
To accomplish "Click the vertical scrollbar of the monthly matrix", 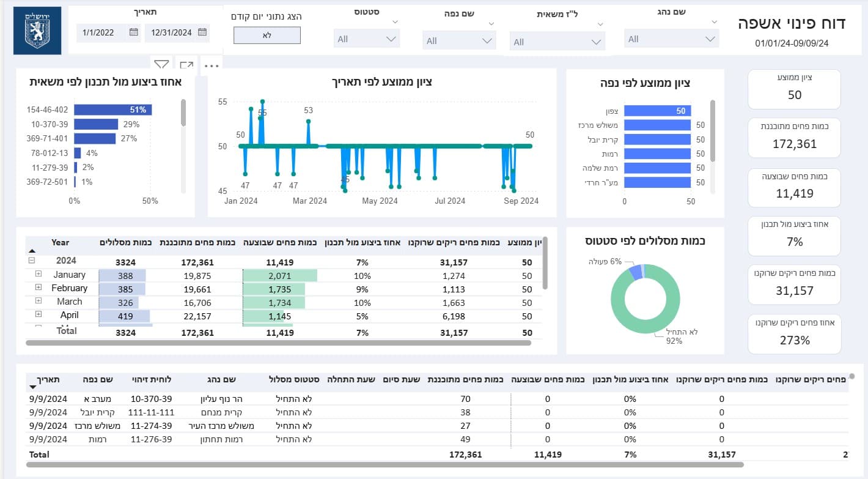I will [545, 263].
